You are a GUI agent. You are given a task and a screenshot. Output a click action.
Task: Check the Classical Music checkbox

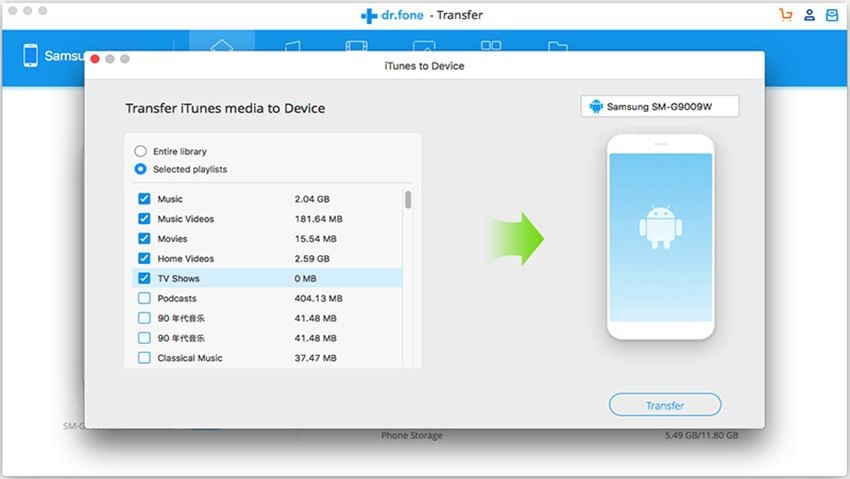coord(144,358)
